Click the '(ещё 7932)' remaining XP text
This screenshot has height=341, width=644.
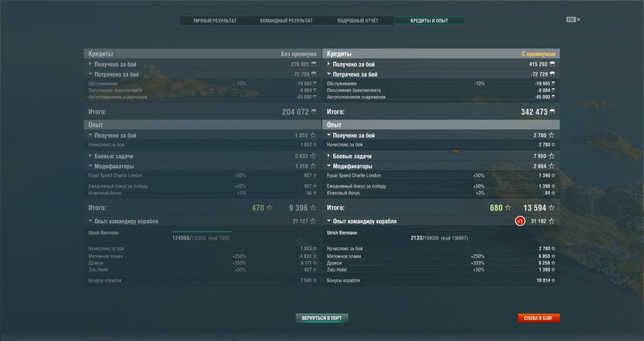point(219,238)
